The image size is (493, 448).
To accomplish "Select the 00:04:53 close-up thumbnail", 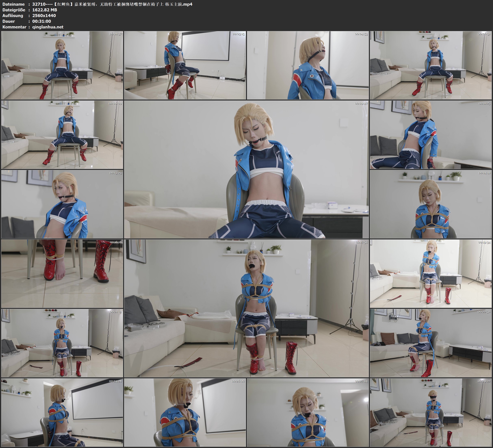I will pos(308,65).
